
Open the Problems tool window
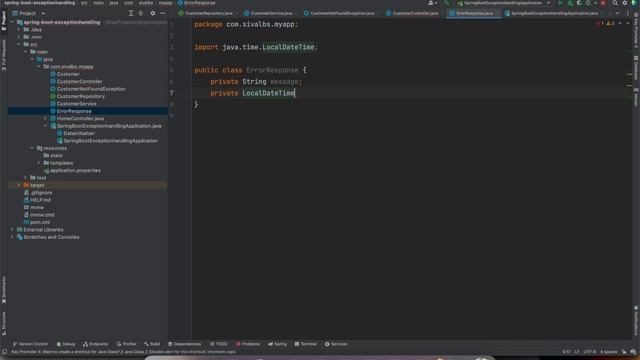coord(248,344)
